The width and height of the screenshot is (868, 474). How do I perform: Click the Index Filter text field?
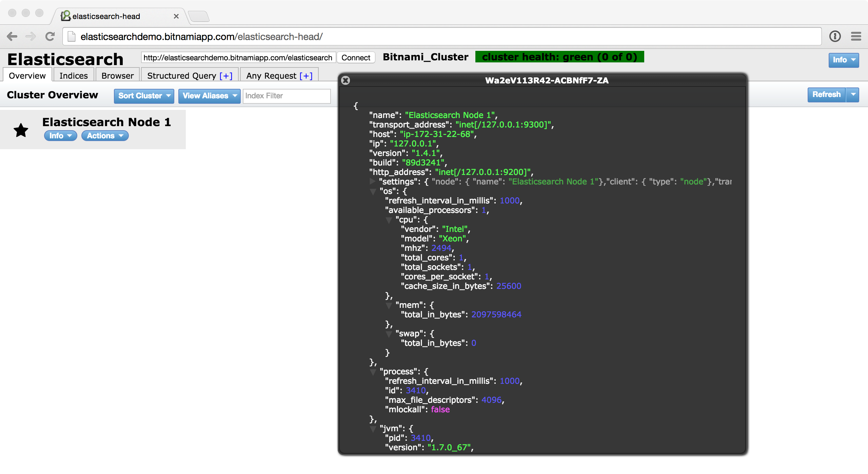pos(287,96)
